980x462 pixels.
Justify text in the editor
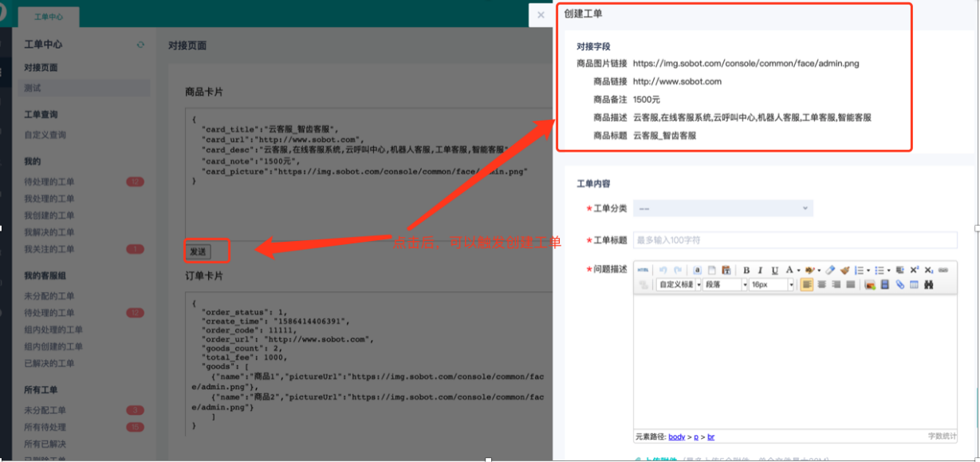click(x=850, y=284)
